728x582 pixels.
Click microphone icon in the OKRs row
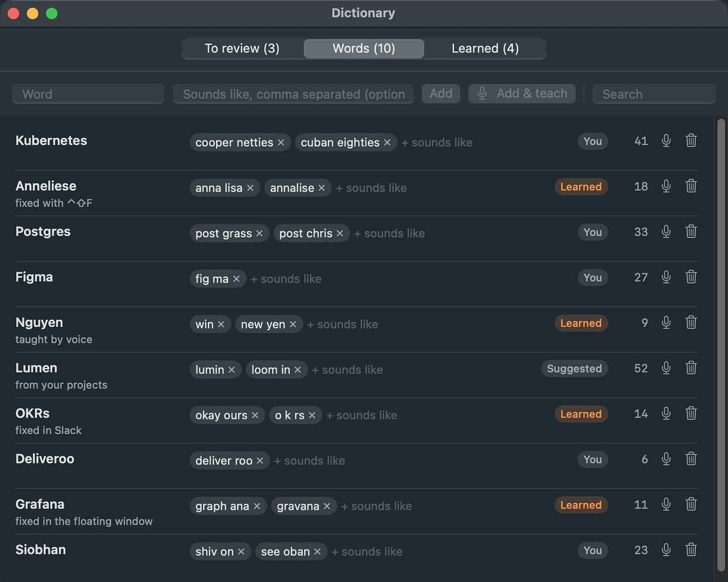(666, 414)
